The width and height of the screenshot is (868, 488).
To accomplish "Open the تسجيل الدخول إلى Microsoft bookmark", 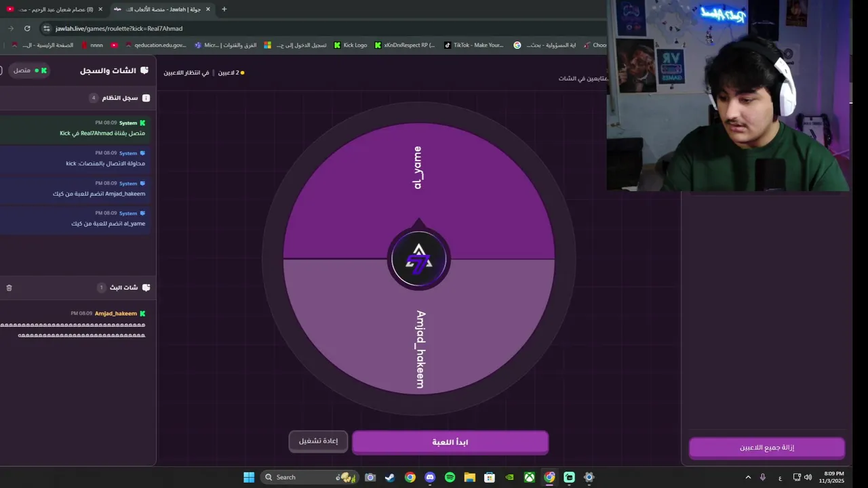I will click(295, 45).
